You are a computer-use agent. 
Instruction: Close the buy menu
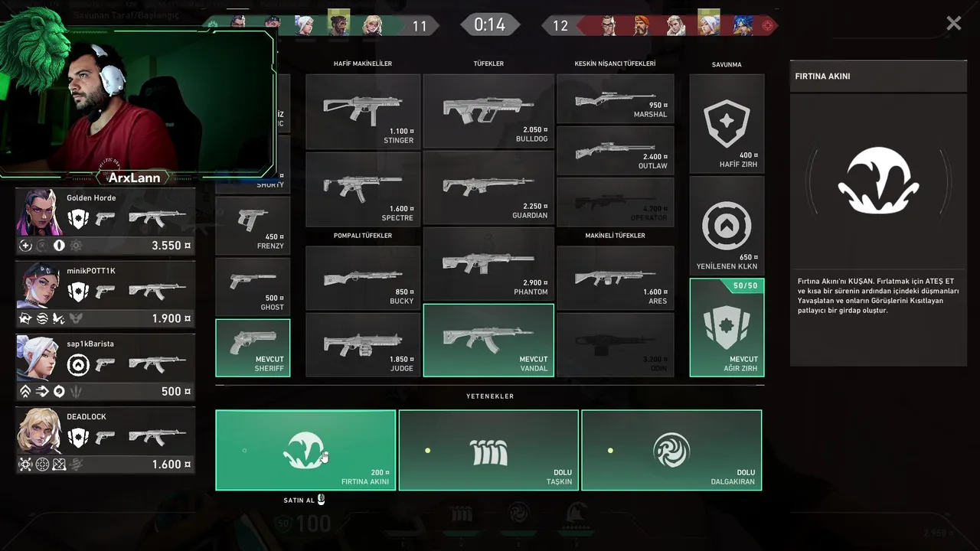click(x=953, y=24)
